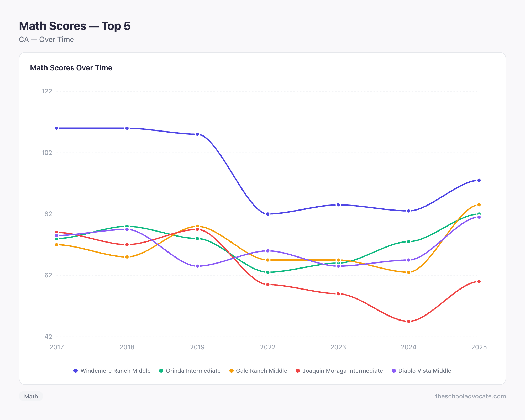Click the blue Windemere legend color dot

pyautogui.click(x=76, y=371)
